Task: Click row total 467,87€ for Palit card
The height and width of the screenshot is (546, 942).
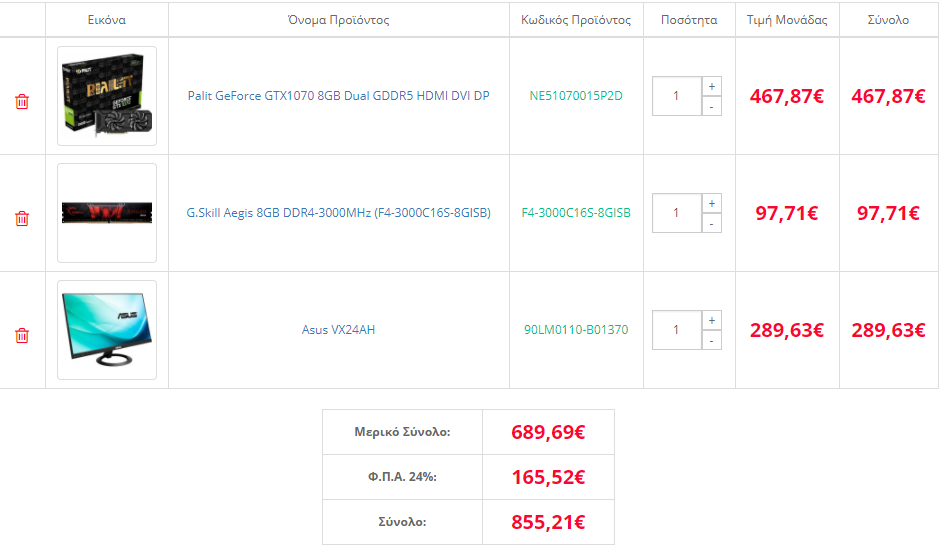Action: (889, 96)
